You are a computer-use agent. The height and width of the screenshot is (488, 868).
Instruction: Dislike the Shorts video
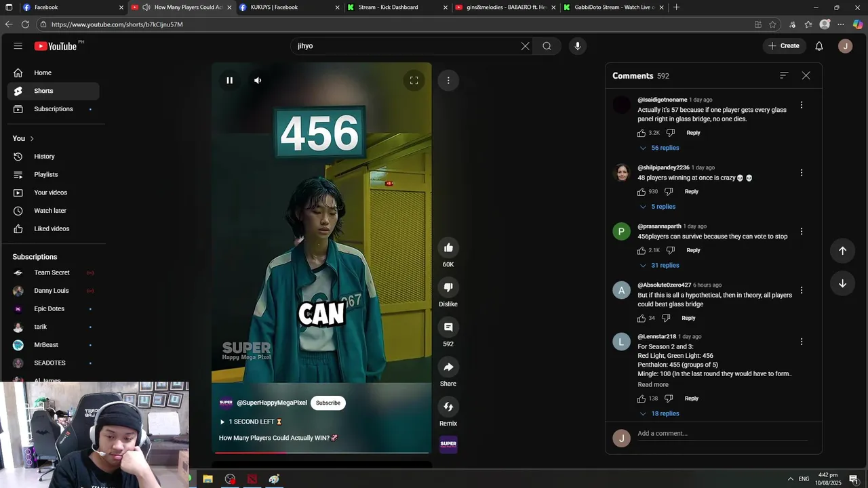point(448,287)
